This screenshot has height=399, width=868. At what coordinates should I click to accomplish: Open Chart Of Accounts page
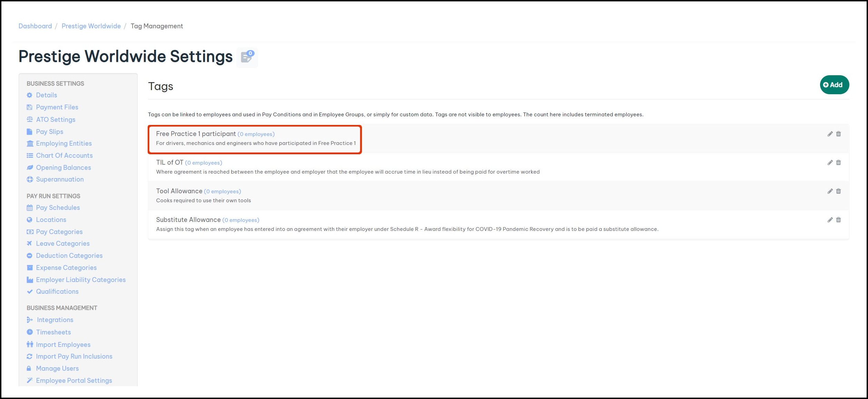pyautogui.click(x=64, y=155)
